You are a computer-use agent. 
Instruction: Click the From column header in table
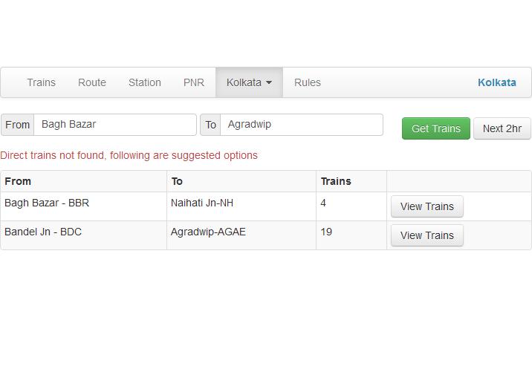pos(18,181)
